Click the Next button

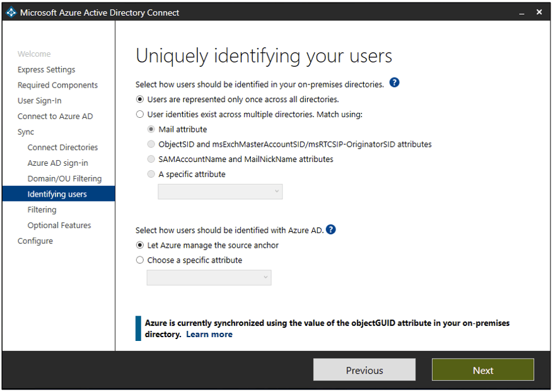(x=482, y=370)
